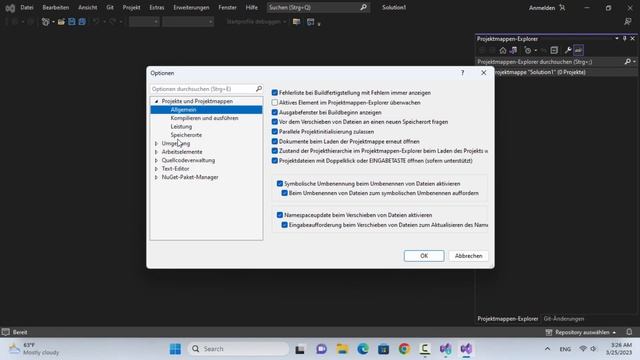Open Microsoft Edge from taskbar
This screenshot has height=360, width=640.
(363, 349)
